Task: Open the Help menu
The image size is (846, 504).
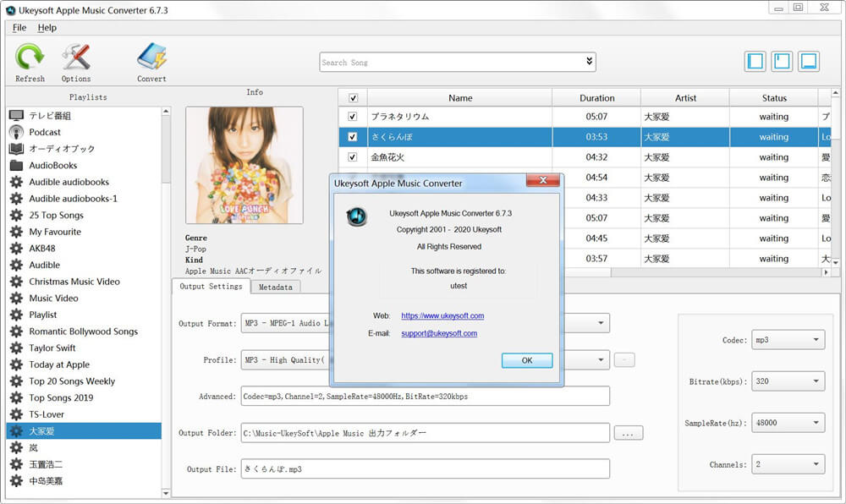Action: pos(47,28)
